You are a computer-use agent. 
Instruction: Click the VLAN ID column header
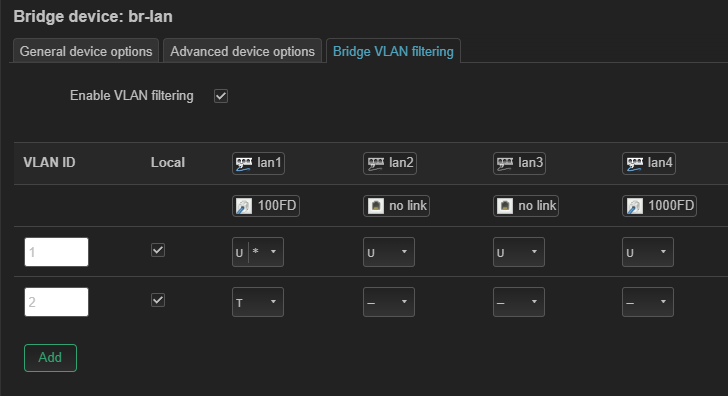49,162
